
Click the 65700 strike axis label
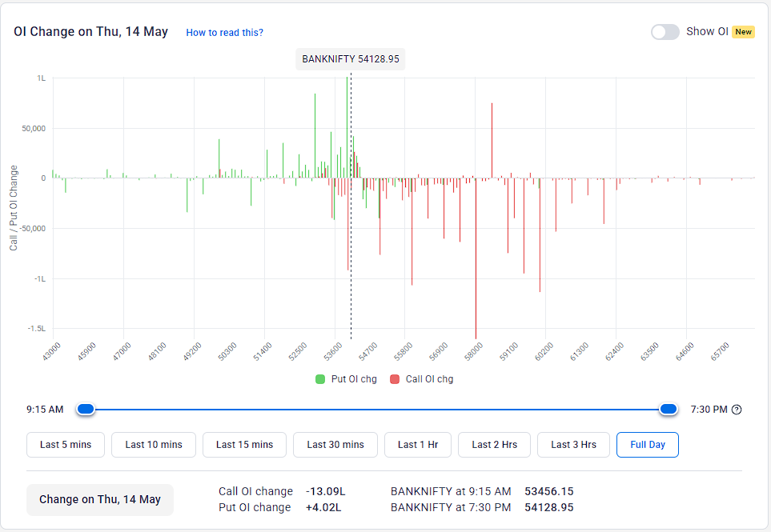click(x=721, y=352)
